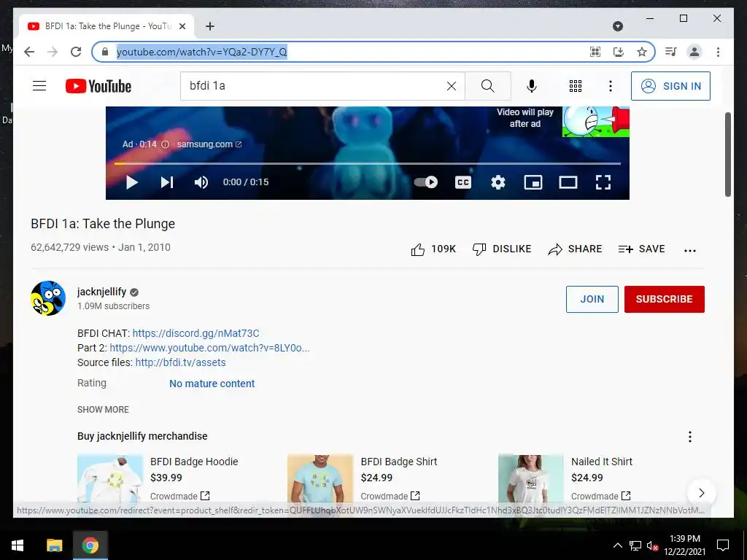Open the bfdi.tv/assets link
The height and width of the screenshot is (560, 747).
(181, 362)
